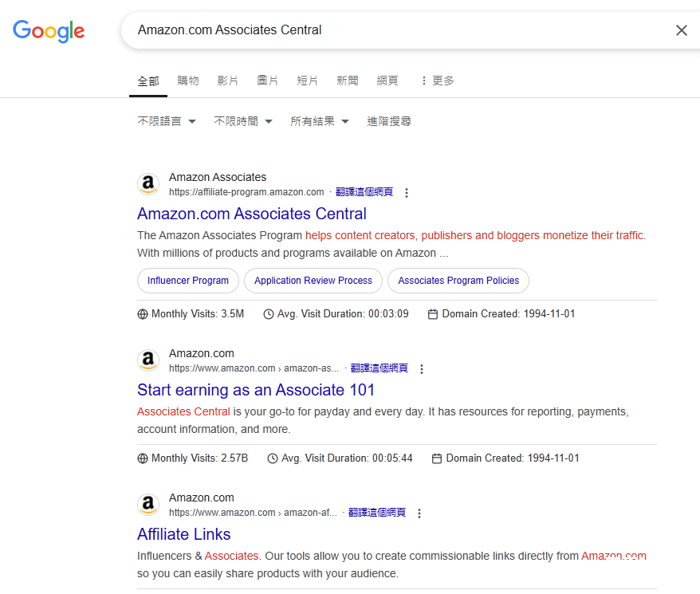
Task: Expand the 不限語言 language filter
Action: pos(167,121)
